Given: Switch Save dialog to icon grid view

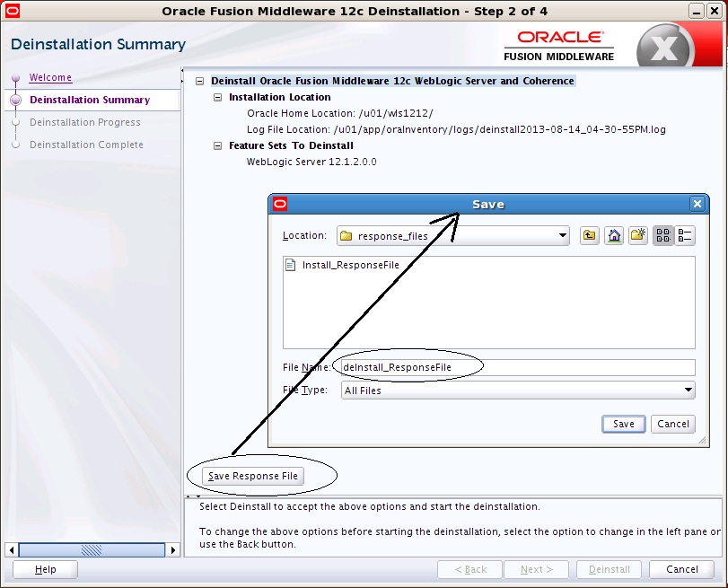Looking at the screenshot, I should pos(663,235).
